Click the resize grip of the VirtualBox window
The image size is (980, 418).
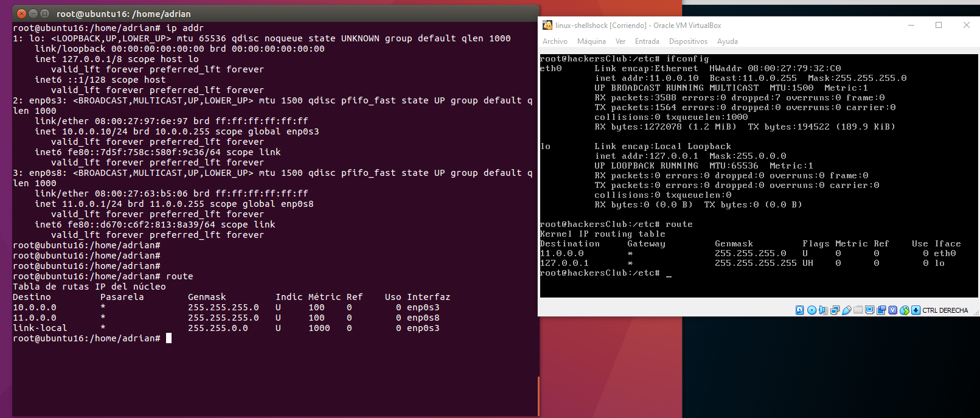click(976, 313)
